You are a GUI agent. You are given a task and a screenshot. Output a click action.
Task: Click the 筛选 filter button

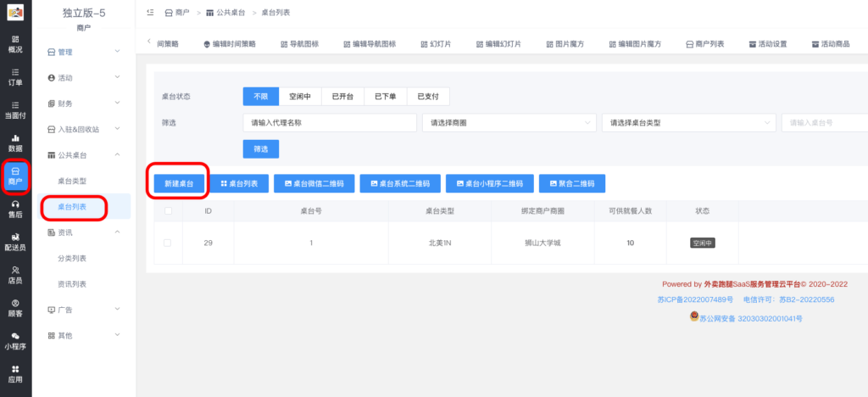(261, 149)
